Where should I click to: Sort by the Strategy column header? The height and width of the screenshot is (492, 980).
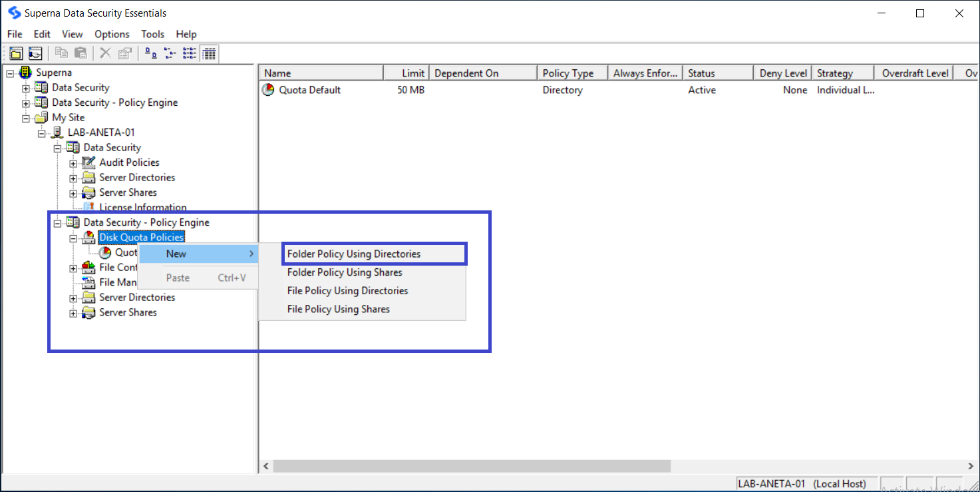pos(842,73)
